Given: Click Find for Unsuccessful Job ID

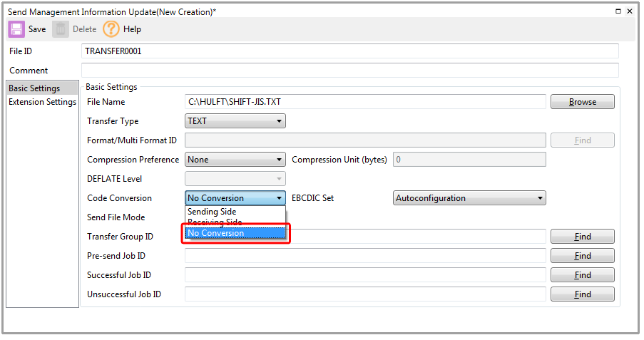Looking at the screenshot, I should 582,294.
